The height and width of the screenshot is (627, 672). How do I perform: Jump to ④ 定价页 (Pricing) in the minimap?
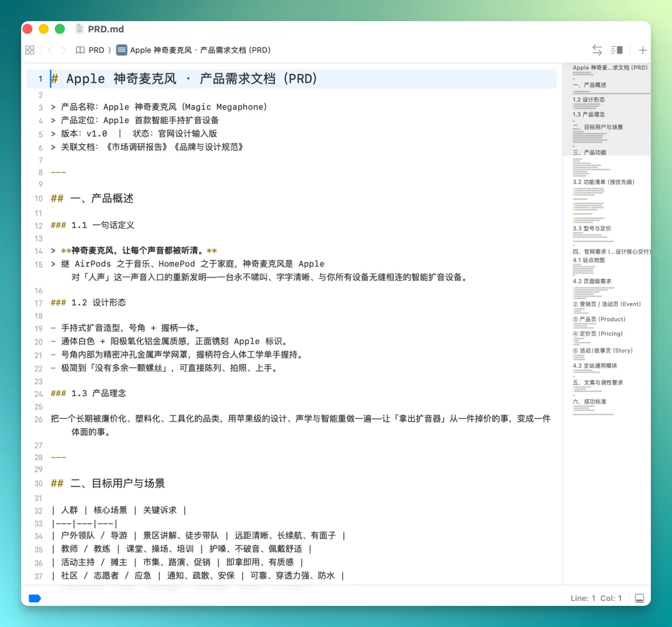coord(598,333)
